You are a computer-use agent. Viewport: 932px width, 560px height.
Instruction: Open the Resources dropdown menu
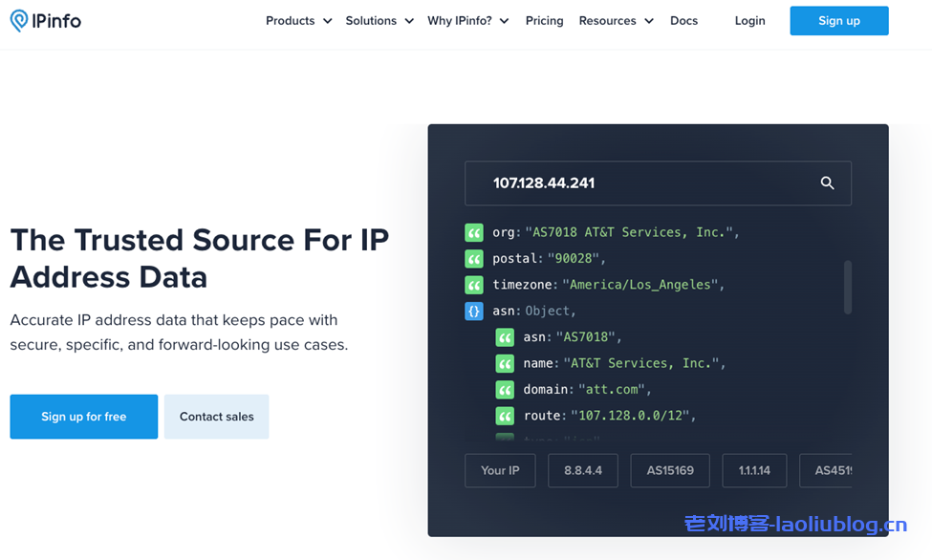[616, 21]
